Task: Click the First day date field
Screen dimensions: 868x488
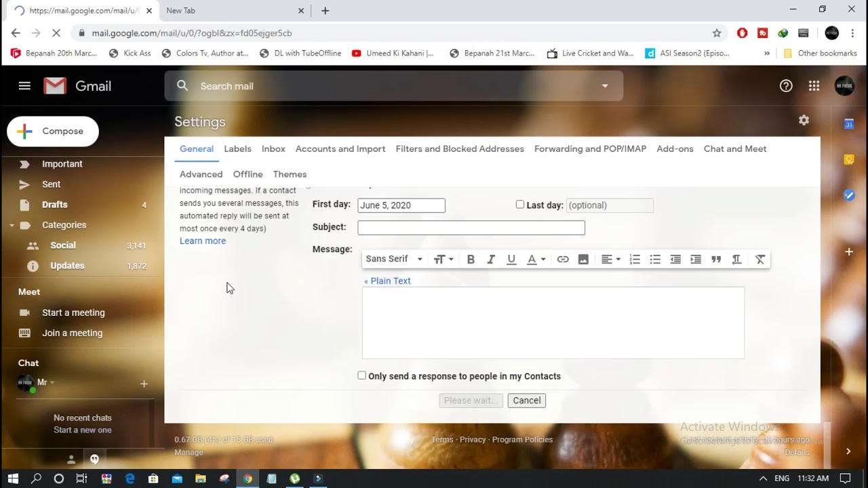Action: [401, 205]
